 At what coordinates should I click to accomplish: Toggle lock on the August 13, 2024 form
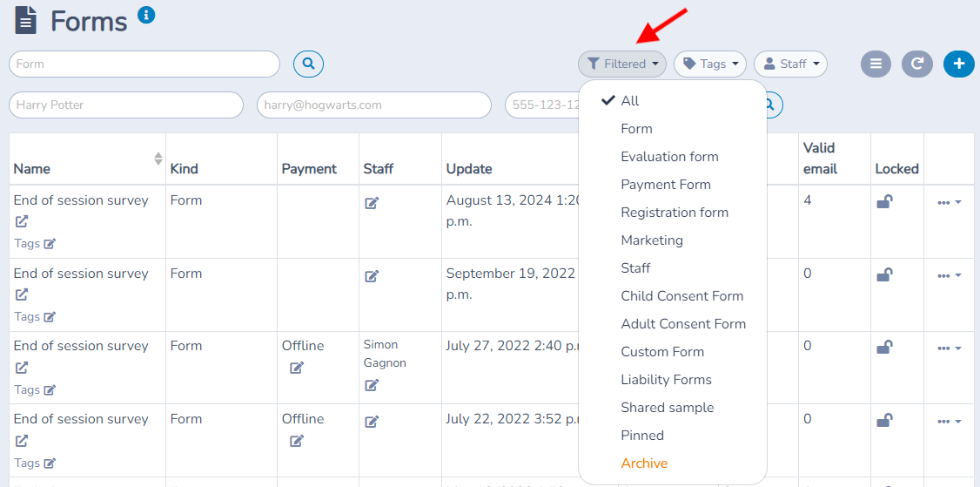(884, 201)
